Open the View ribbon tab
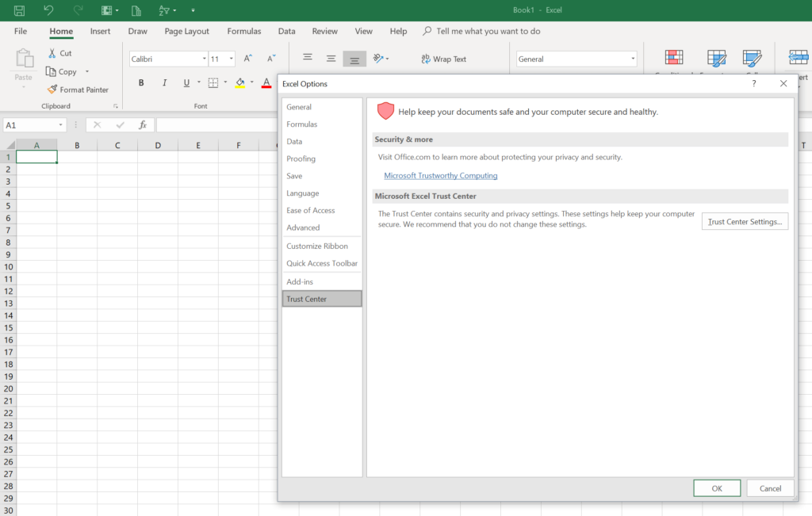The image size is (812, 516). 363,31
